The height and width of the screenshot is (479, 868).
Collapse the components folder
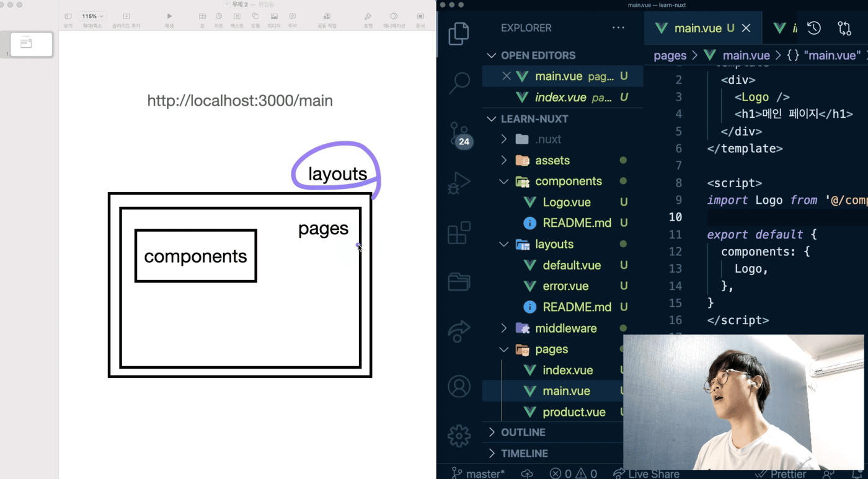(504, 182)
